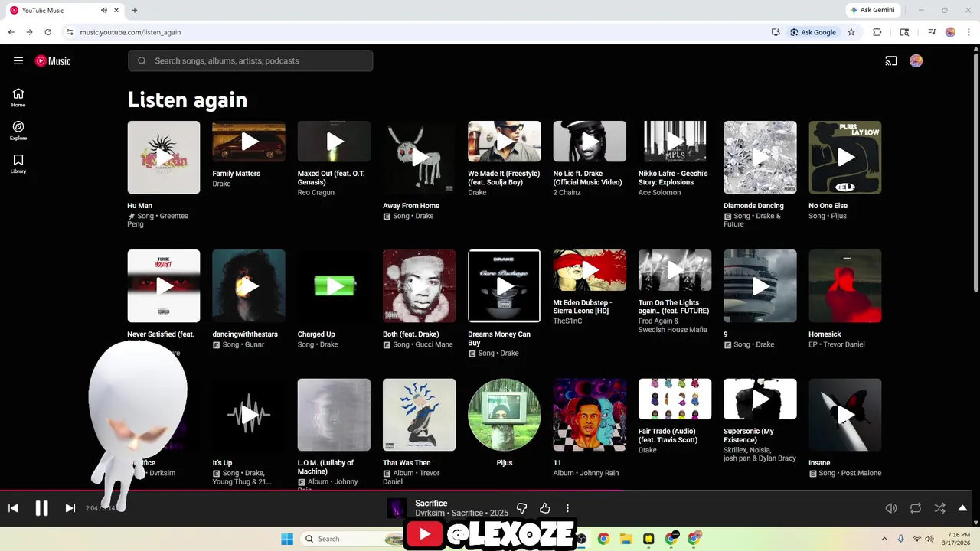Play the It's Up cover

(249, 415)
